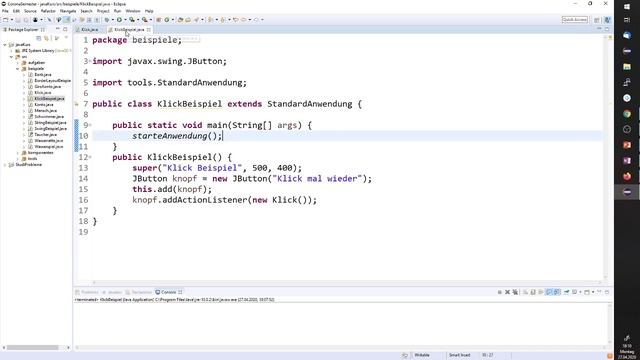Click the editor horizontal scrollbar
The width and height of the screenshot is (640, 360).
click(x=347, y=282)
